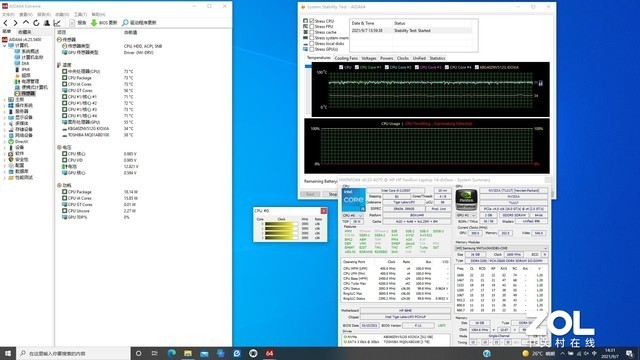Open the notification center icon
This screenshot has width=640, height=360.
(630, 353)
